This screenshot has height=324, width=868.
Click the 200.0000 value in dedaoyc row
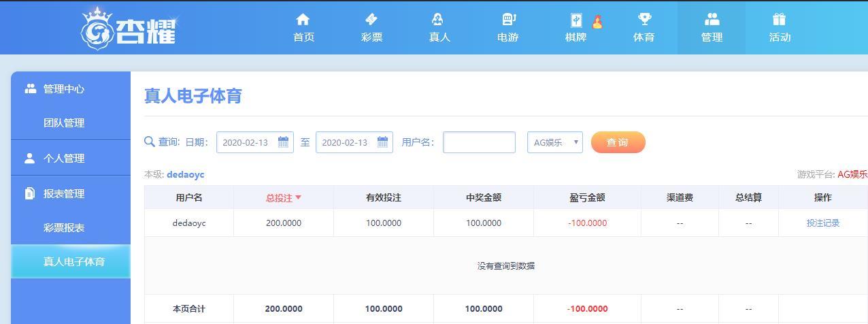point(284,223)
